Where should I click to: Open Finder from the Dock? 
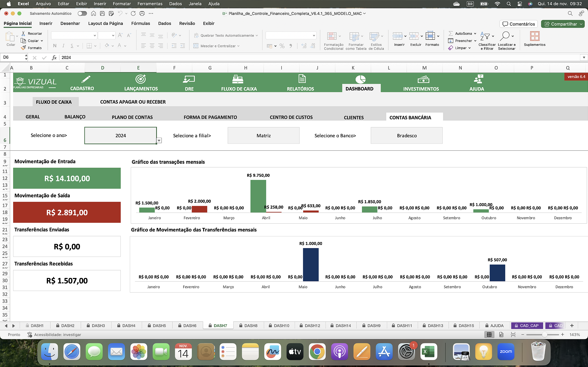50,351
